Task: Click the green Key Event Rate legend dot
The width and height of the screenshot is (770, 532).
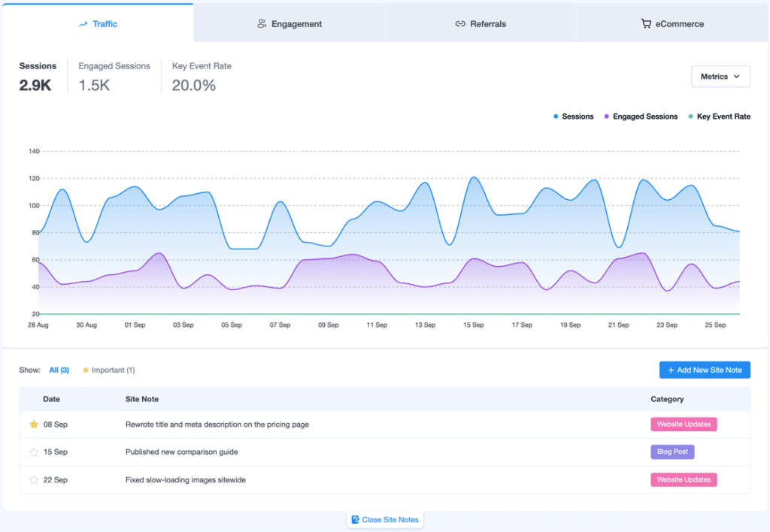Action: tap(691, 116)
